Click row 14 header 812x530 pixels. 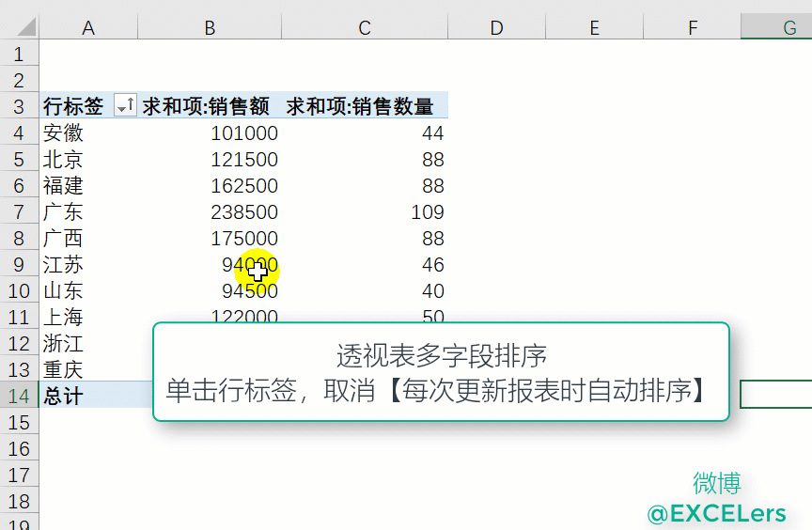tap(19, 396)
